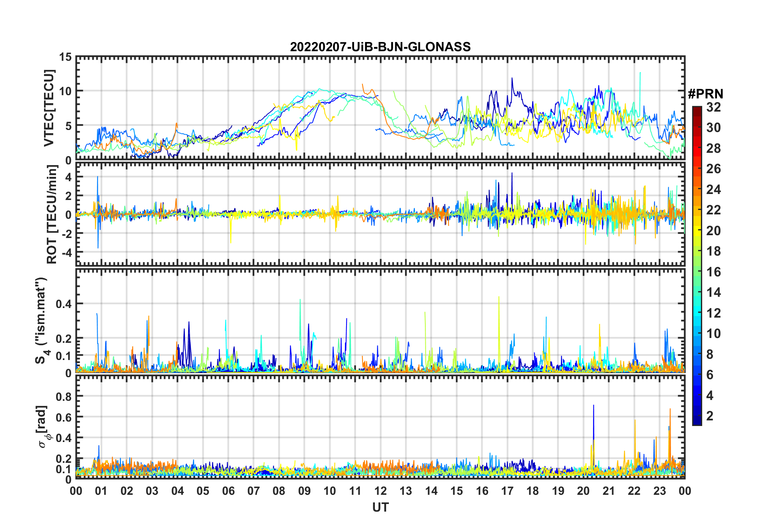Click the 20 tick on the UT axis
Screen dimensions: 761x532
(x=583, y=491)
